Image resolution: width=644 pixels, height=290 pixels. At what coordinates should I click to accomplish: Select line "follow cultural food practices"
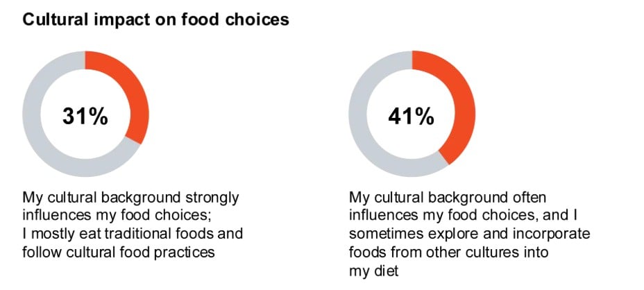click(x=119, y=252)
